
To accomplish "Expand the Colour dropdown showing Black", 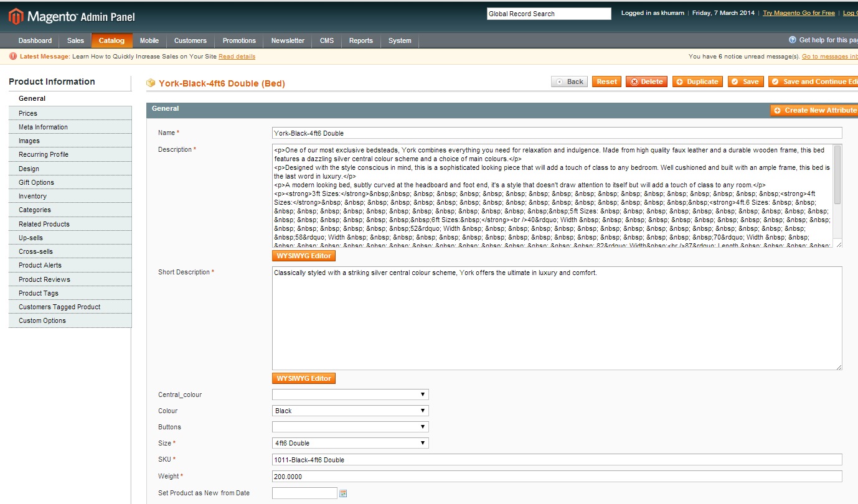I will pyautogui.click(x=350, y=411).
